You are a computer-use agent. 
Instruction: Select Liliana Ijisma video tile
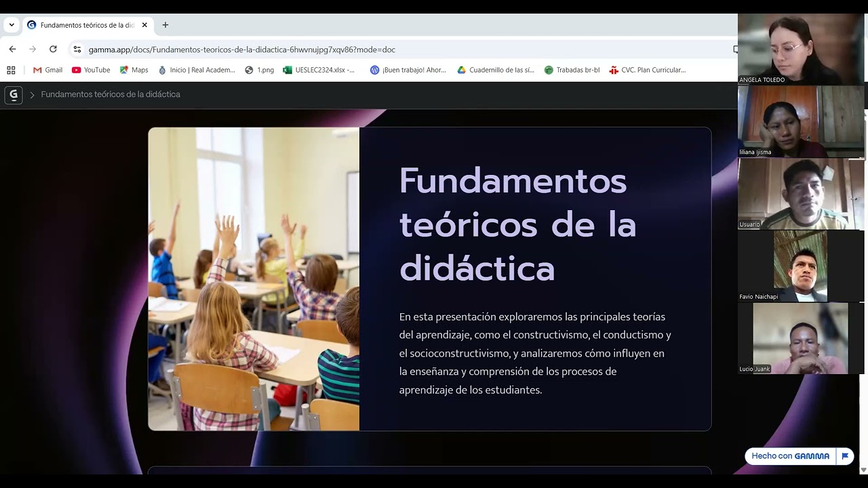coord(800,121)
